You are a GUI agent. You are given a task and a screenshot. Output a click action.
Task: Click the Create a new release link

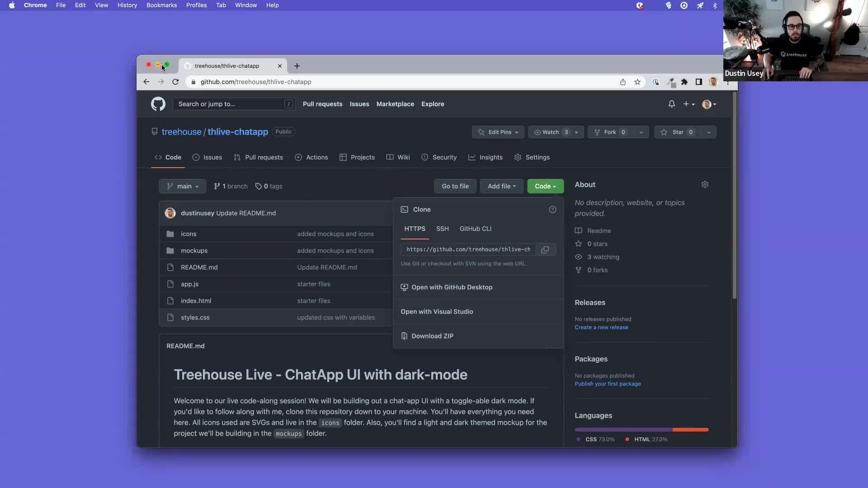[601, 327]
